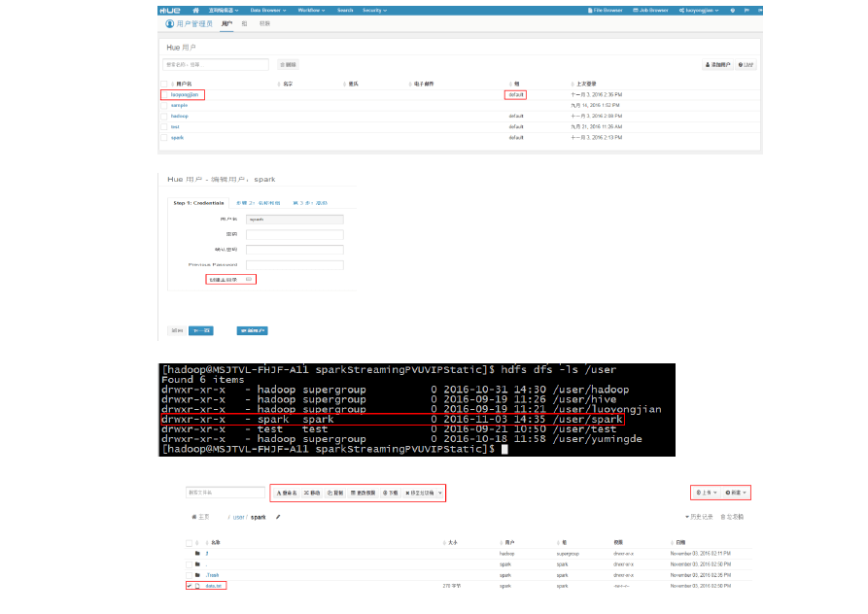
Task: Expand the upload dropdown button
Action: click(x=707, y=493)
